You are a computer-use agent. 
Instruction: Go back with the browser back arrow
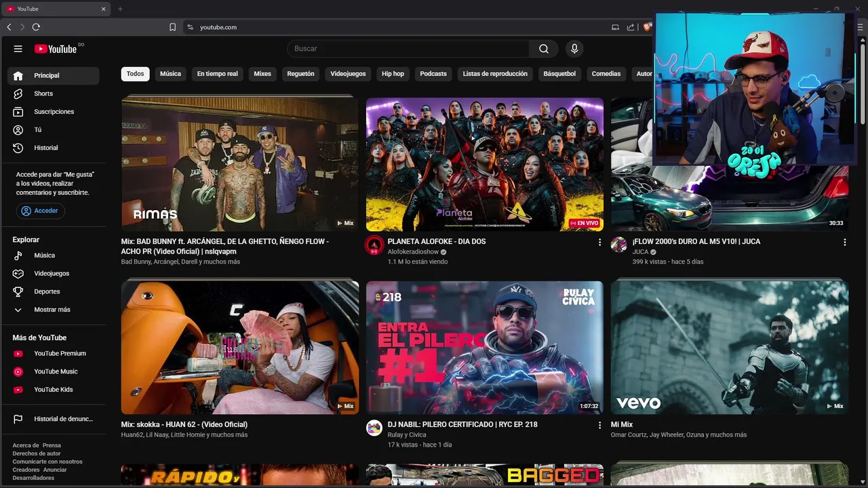click(9, 27)
